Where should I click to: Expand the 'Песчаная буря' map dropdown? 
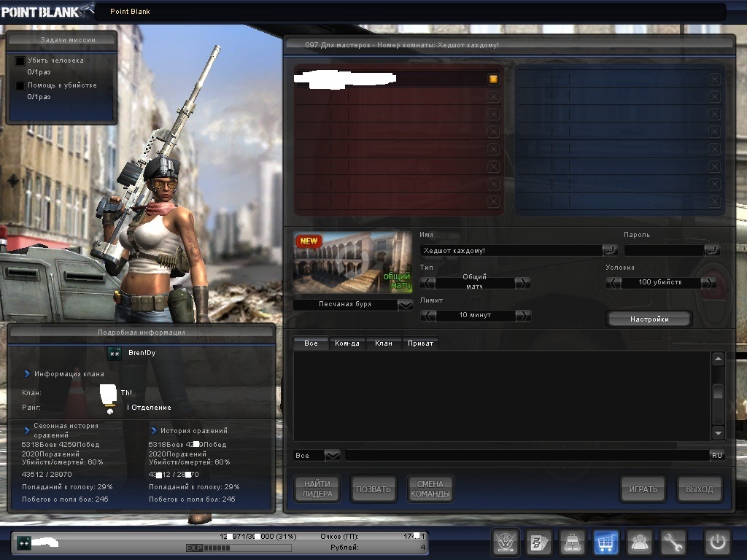pos(406,305)
